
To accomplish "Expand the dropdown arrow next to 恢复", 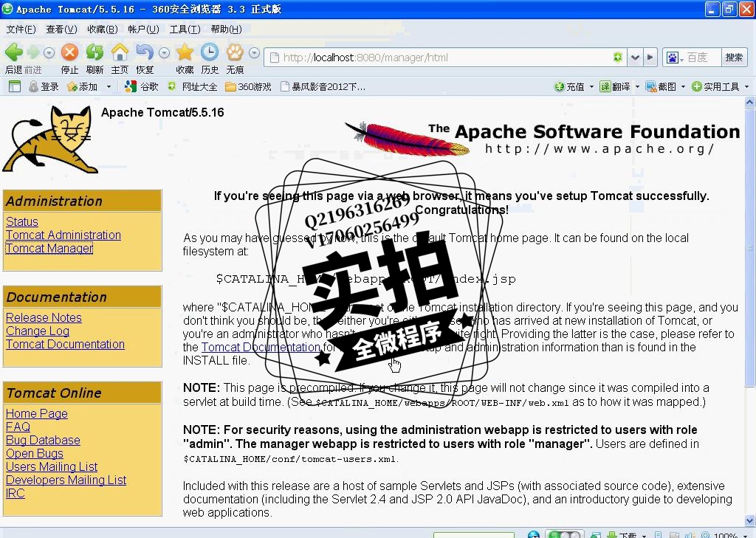I will pos(164,52).
